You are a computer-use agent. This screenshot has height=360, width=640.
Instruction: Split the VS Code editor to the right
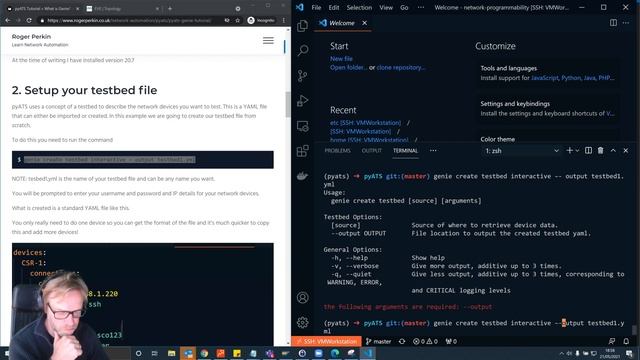613,23
